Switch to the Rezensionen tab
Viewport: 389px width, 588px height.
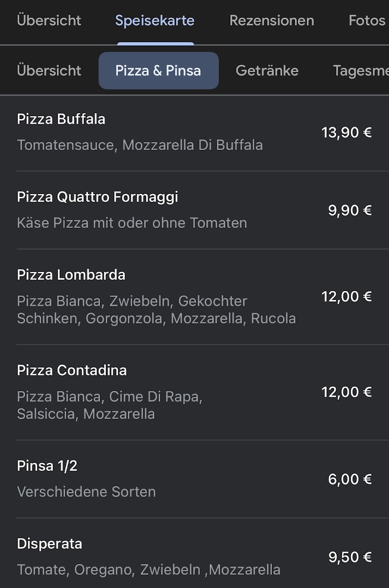click(x=271, y=21)
